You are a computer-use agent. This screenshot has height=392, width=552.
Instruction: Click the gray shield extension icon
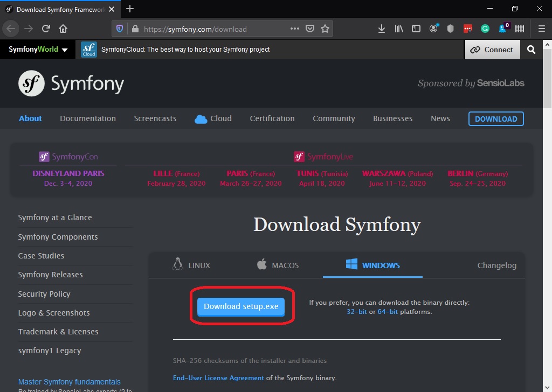click(x=450, y=29)
